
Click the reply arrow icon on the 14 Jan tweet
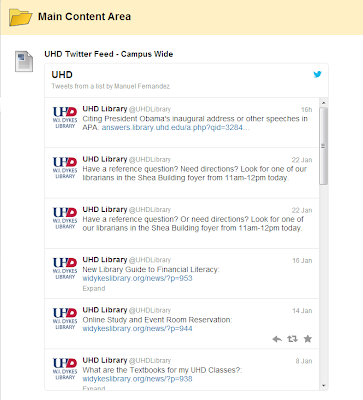[277, 339]
